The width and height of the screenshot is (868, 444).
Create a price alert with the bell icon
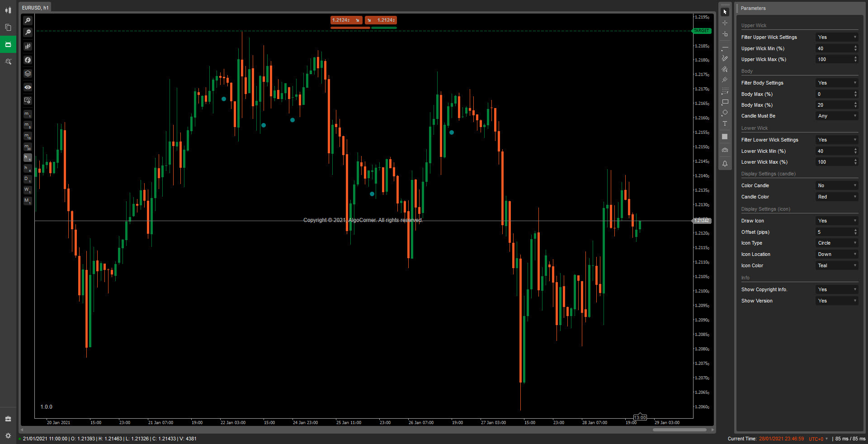click(725, 164)
